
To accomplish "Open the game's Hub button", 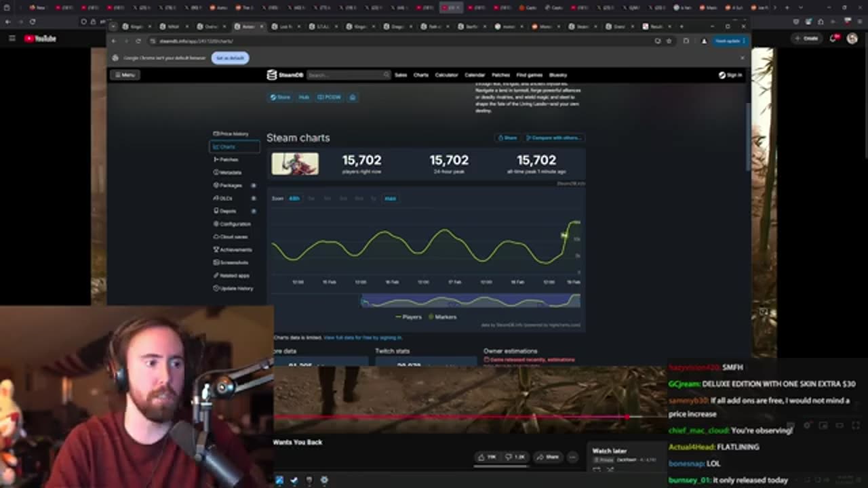I will point(304,97).
